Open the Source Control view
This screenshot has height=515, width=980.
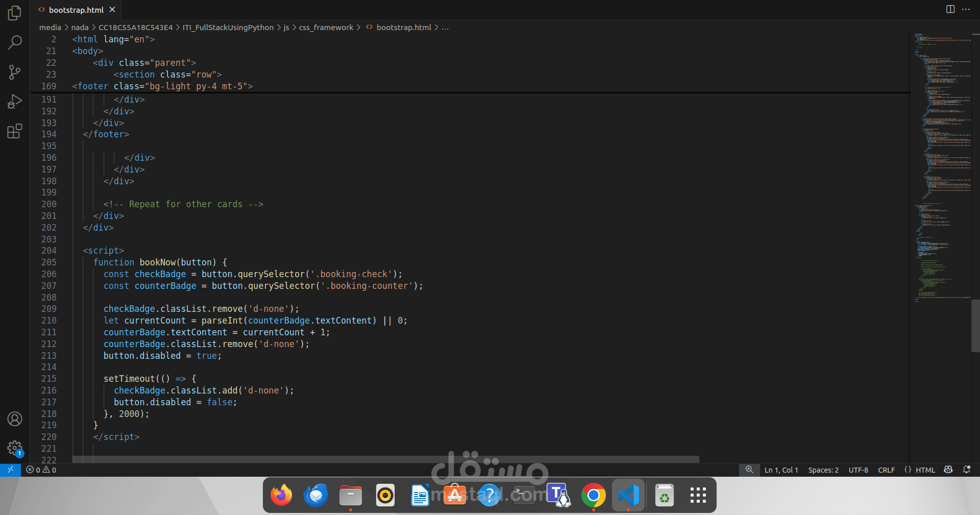15,72
